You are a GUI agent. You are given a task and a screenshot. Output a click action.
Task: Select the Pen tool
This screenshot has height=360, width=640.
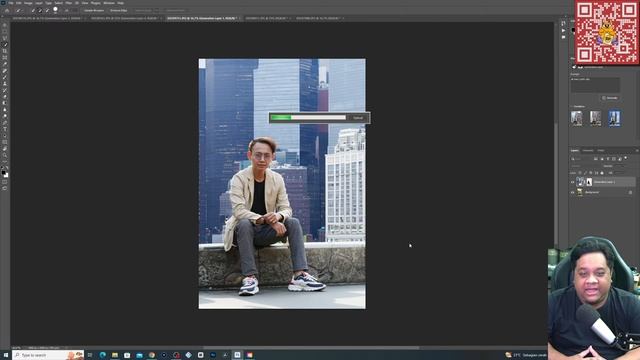coord(5,123)
